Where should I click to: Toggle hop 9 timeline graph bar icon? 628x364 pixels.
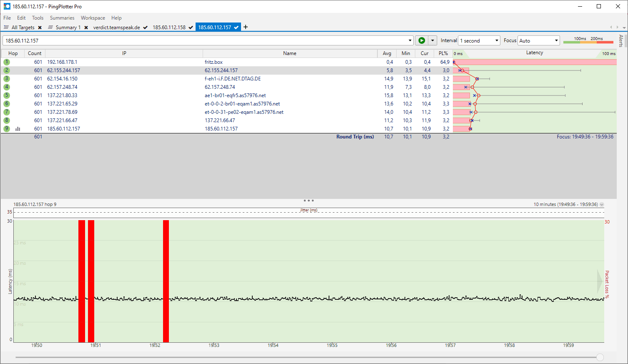coord(18,129)
